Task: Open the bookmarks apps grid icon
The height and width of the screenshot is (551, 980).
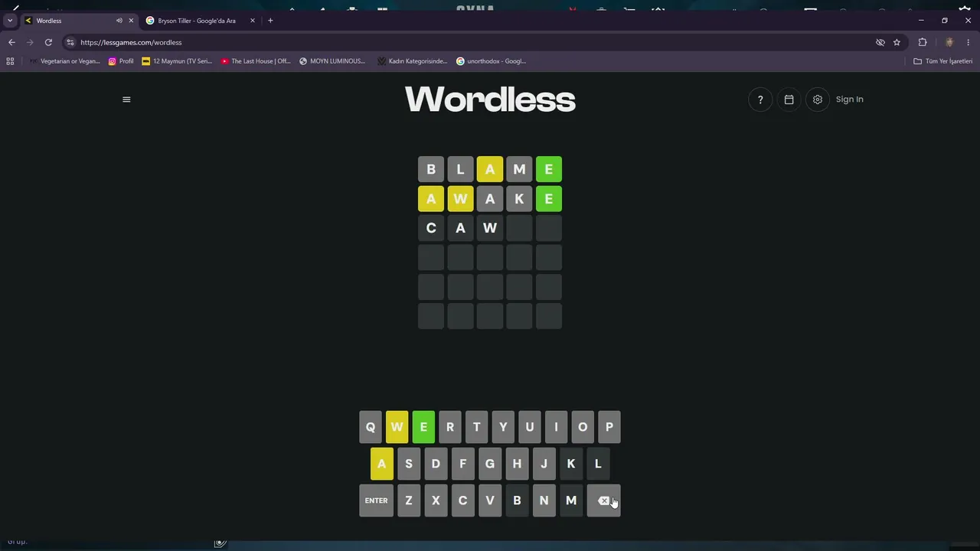Action: [x=10, y=61]
